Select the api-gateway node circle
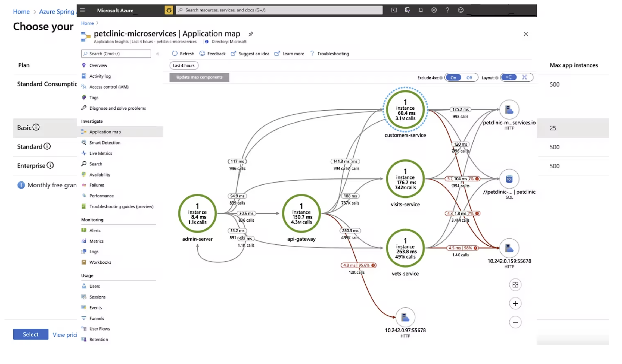This screenshot has height=364, width=622. (x=301, y=214)
